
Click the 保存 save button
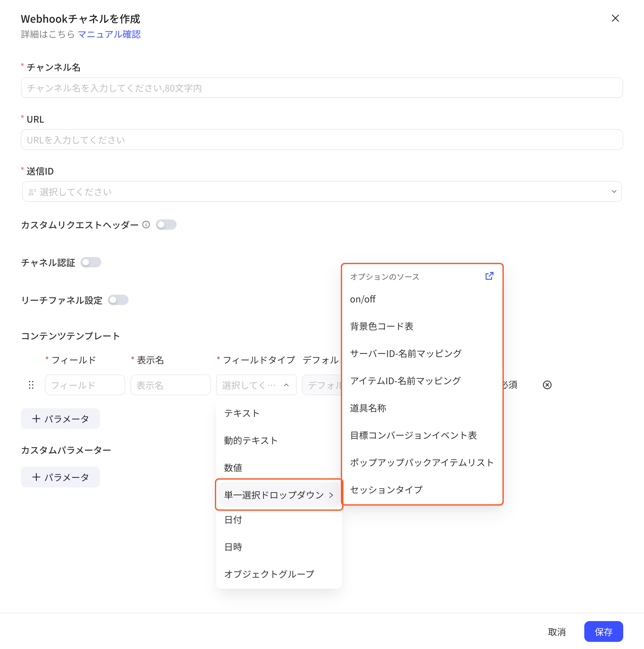pos(603,632)
